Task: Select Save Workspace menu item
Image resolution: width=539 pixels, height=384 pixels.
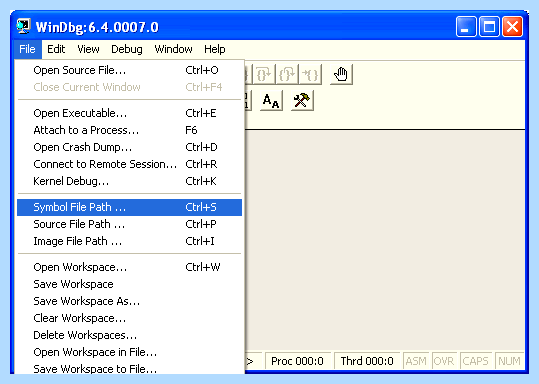Action: [129, 284]
